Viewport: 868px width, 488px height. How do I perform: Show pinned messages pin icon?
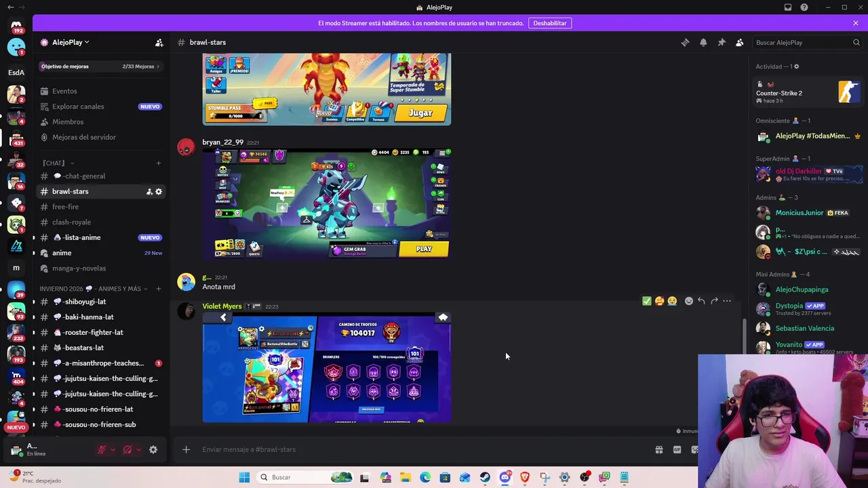pyautogui.click(x=722, y=42)
